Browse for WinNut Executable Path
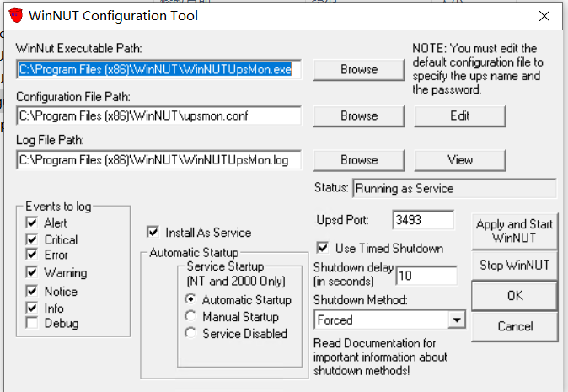The image size is (568, 392). tap(359, 70)
